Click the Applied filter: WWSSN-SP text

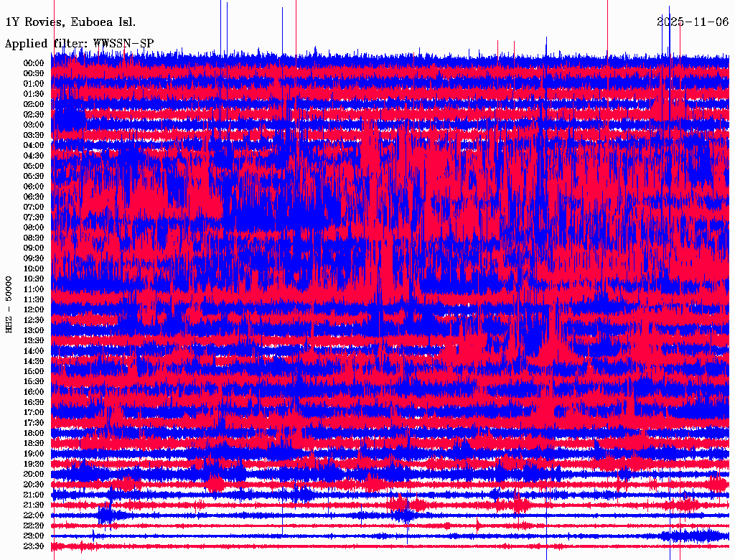coord(79,44)
